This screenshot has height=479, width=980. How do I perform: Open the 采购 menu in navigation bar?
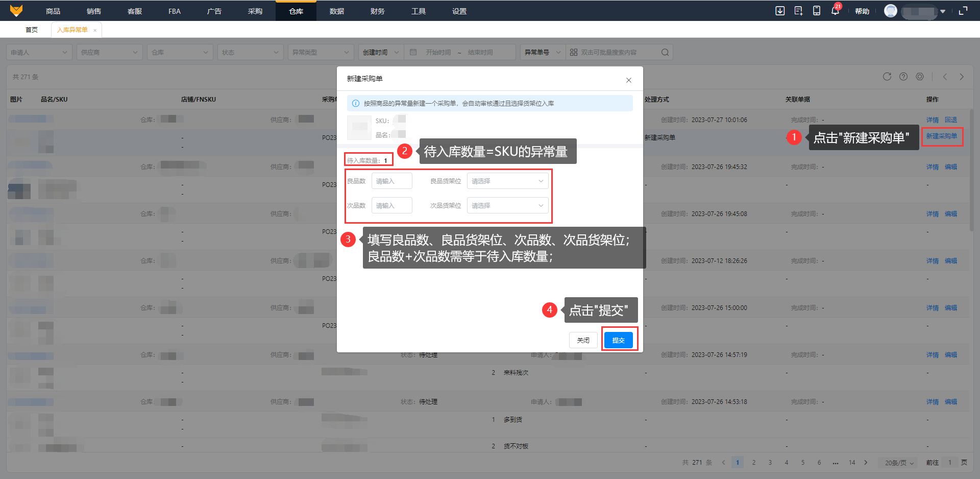[x=255, y=11]
